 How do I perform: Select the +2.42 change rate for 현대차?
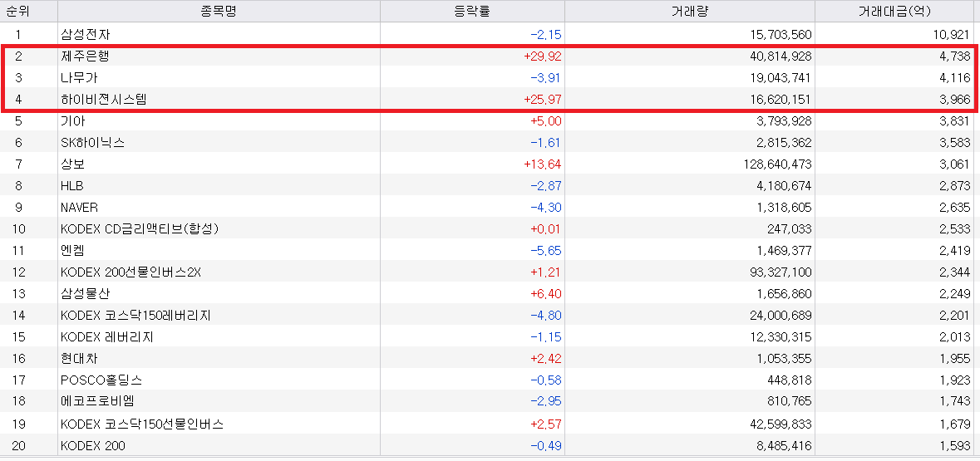(545, 359)
